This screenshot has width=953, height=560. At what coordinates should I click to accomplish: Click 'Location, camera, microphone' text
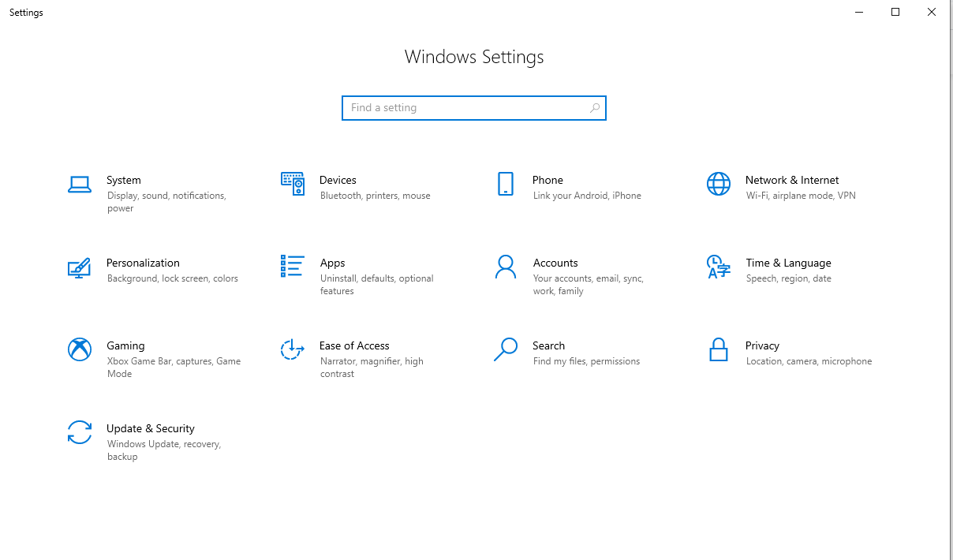[x=809, y=361]
